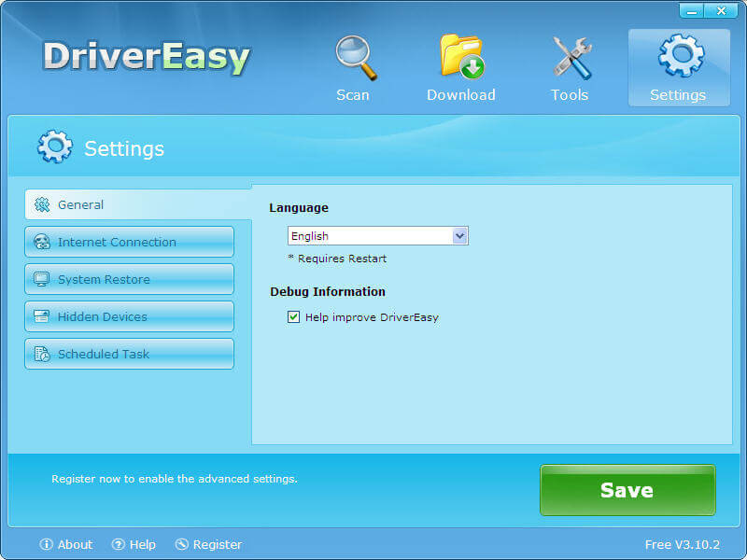This screenshot has width=747, height=560.
Task: Click the Settings header gear icon
Action: click(55, 147)
